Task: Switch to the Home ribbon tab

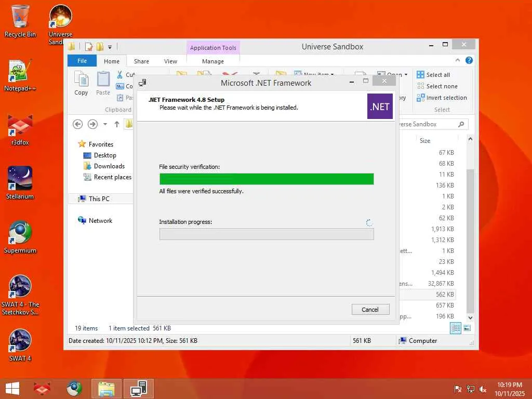Action: [112, 61]
